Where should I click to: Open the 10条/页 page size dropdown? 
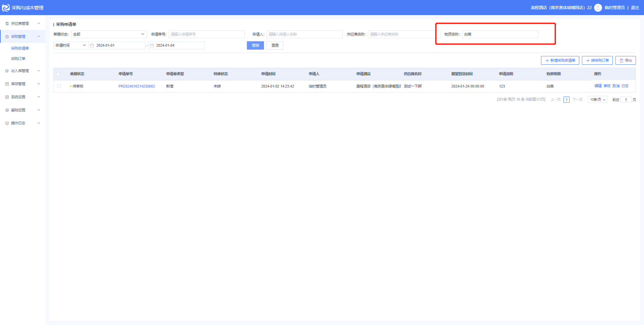coord(597,100)
